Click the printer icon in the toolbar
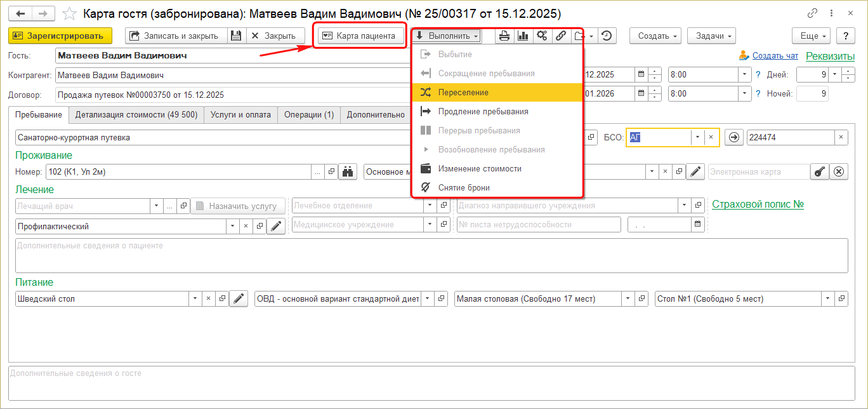The image size is (868, 409). 504,36
